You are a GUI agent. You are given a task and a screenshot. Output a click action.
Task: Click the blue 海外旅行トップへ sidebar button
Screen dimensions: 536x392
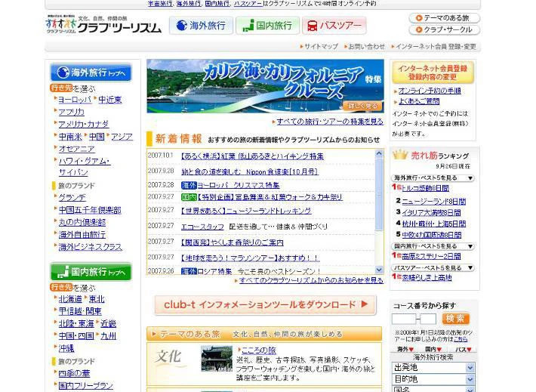pos(91,73)
